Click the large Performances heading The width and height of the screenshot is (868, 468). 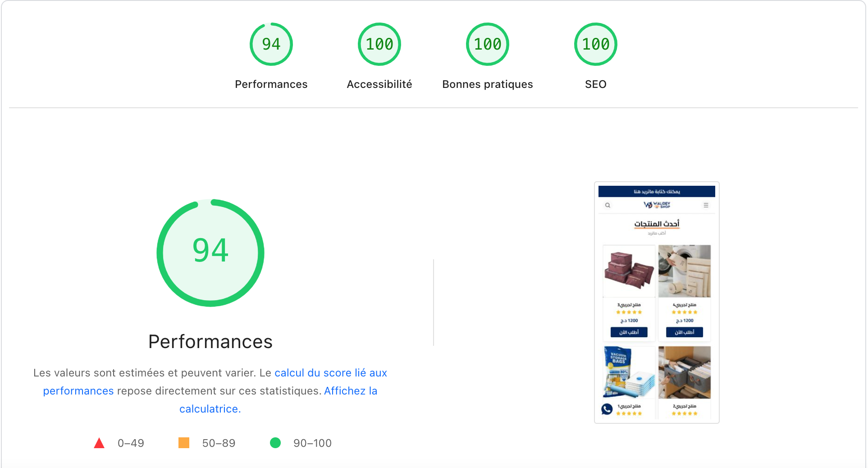210,342
